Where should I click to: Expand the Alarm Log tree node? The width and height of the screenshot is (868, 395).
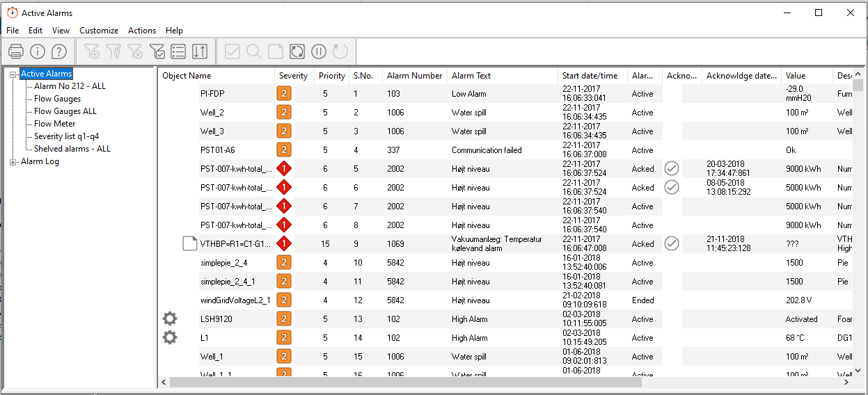click(13, 161)
